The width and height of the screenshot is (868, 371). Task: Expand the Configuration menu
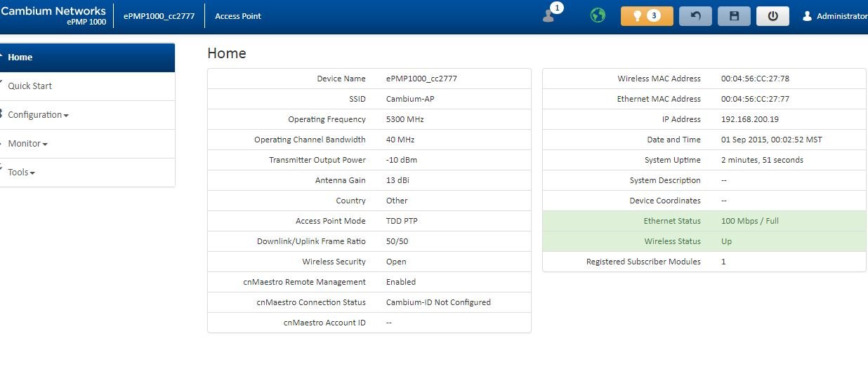tap(38, 115)
